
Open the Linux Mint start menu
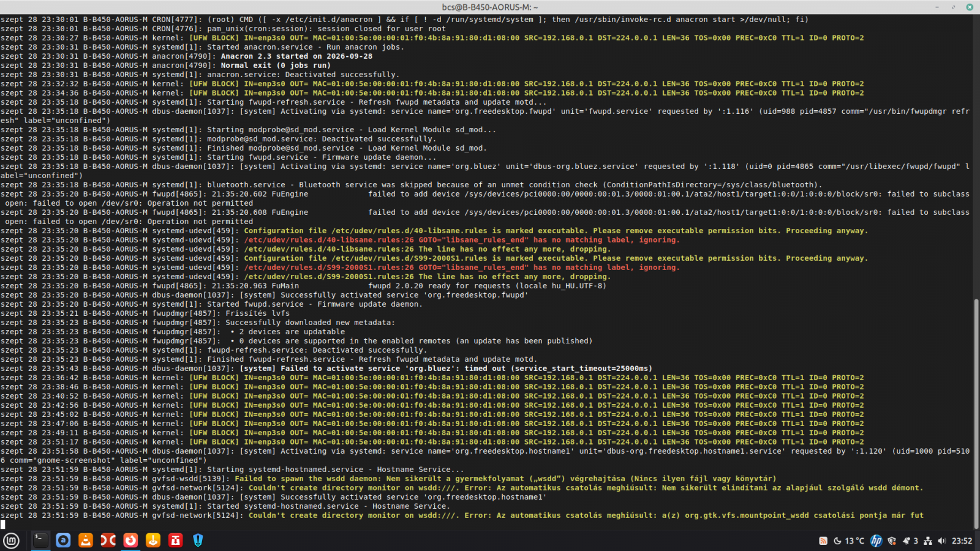tap(11, 541)
